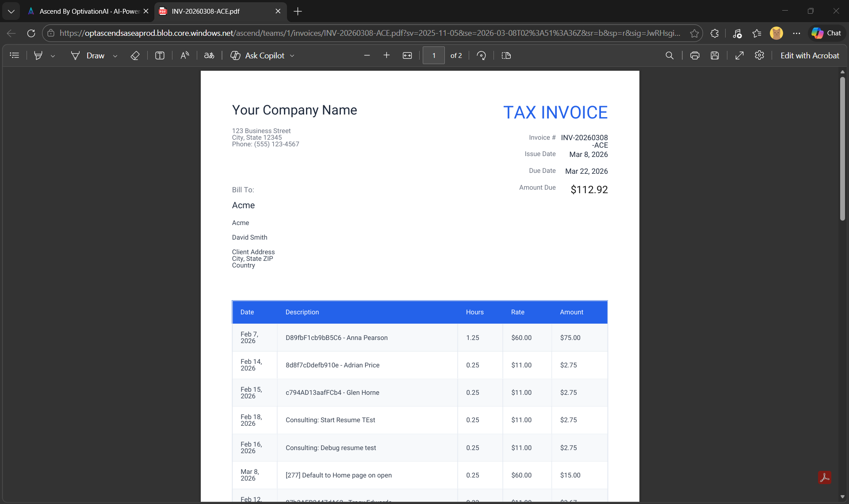
Task: Open the document table of contents
Action: click(15, 55)
